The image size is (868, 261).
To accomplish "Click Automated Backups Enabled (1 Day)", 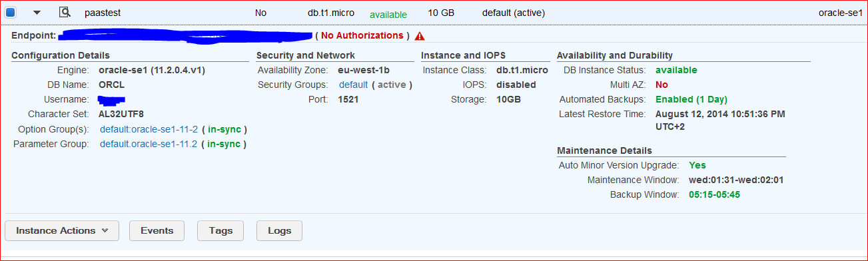I will click(x=691, y=99).
